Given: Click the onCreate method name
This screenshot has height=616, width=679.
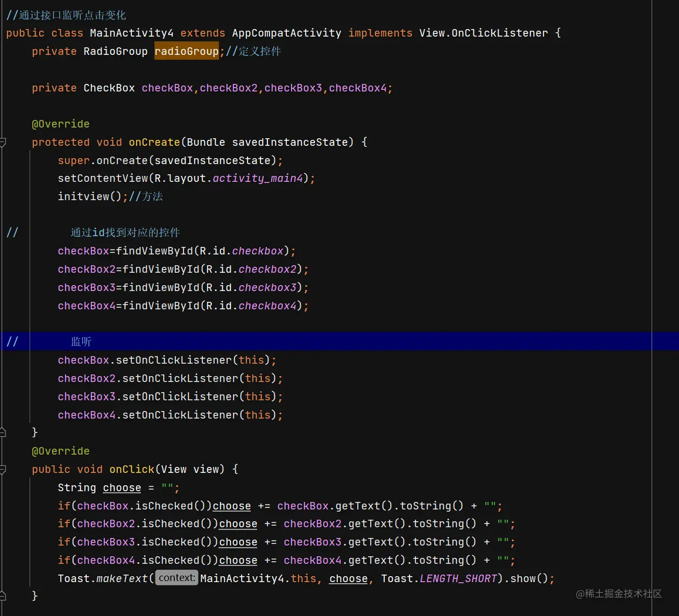Looking at the screenshot, I should point(154,142).
